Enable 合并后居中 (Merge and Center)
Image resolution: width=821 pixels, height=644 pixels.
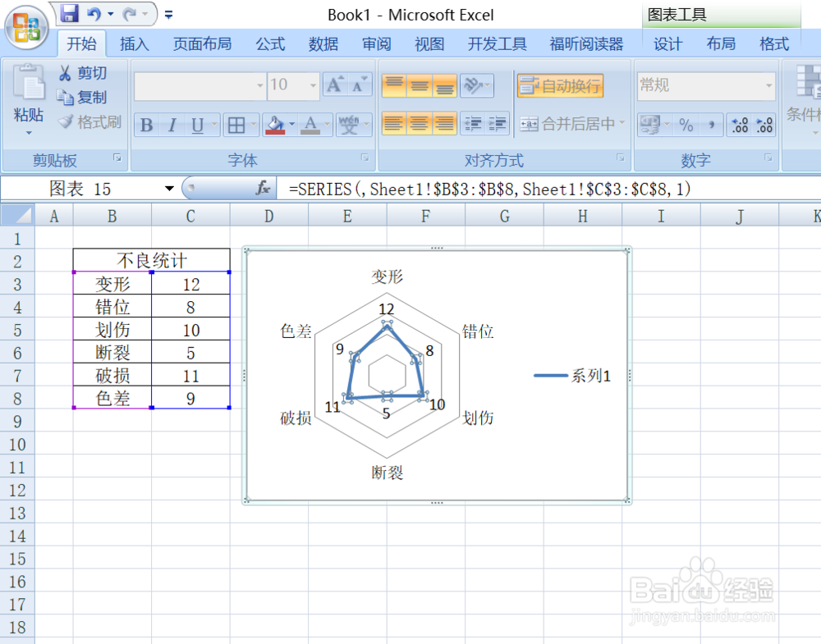tap(568, 125)
